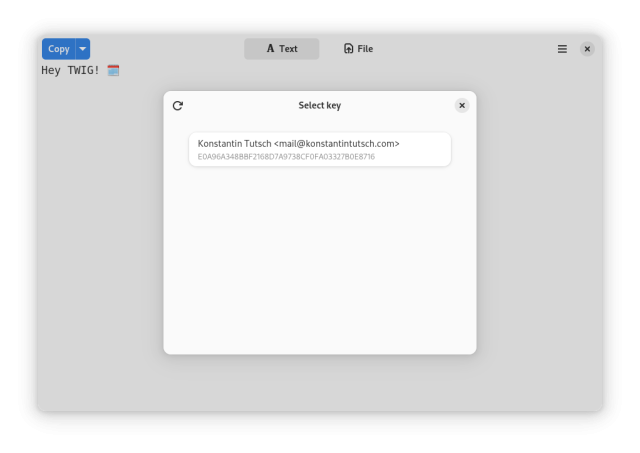Refresh the key list in the dialog
Viewport: 640px width, 453px height.
click(x=178, y=105)
